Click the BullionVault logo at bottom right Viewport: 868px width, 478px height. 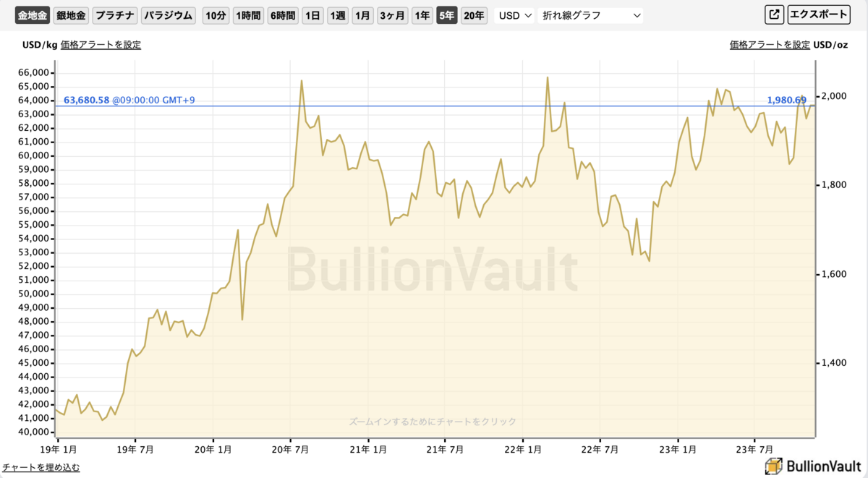coord(813,466)
